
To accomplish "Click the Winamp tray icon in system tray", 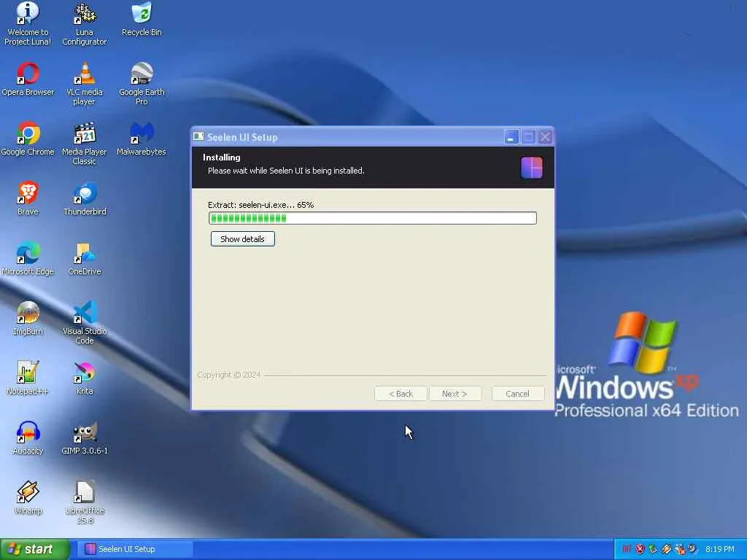I will click(666, 549).
